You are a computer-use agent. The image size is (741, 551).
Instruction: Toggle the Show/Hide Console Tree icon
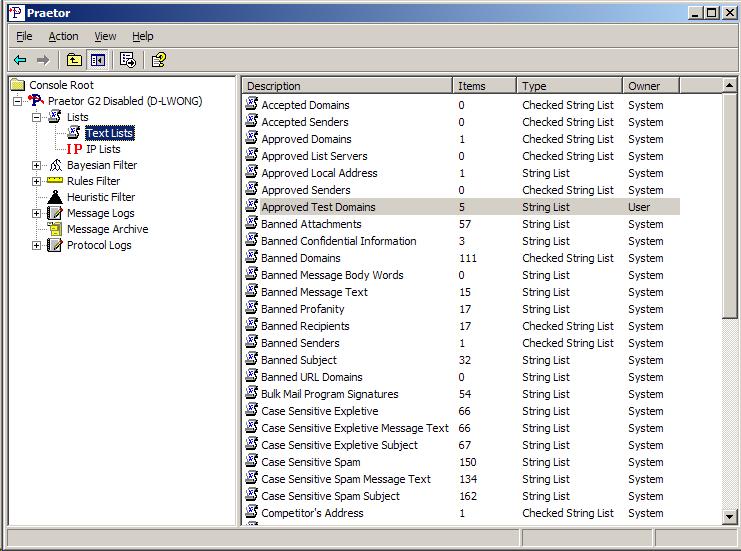(x=98, y=60)
